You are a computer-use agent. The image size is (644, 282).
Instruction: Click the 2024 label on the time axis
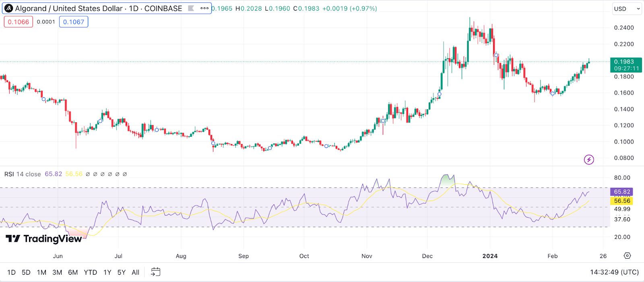click(x=490, y=256)
